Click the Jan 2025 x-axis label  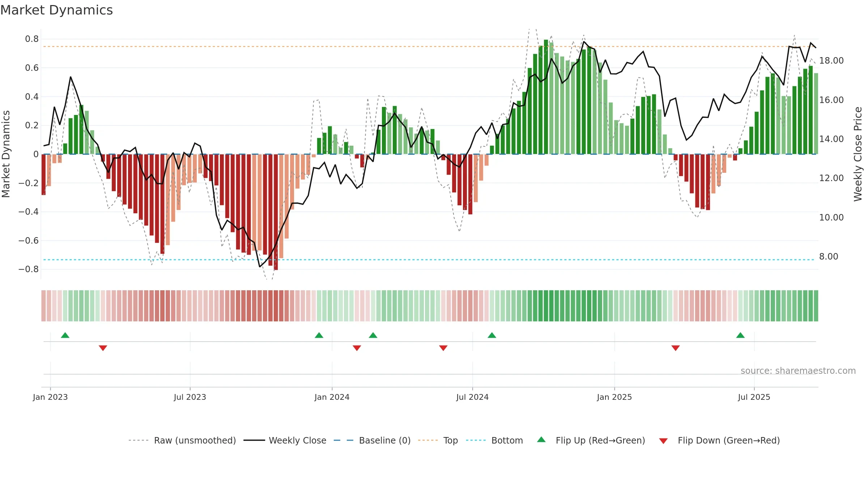614,397
